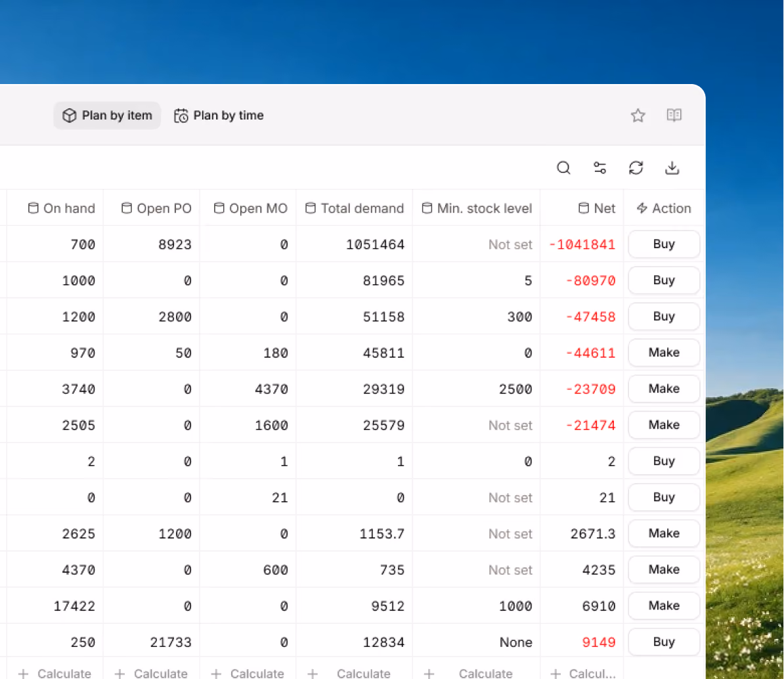Select on hand value 3740

coord(78,389)
